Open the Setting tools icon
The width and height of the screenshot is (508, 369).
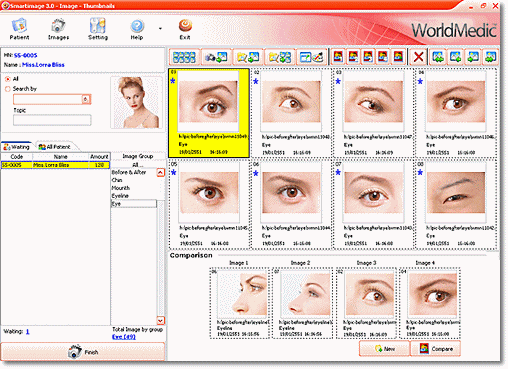coord(98,29)
